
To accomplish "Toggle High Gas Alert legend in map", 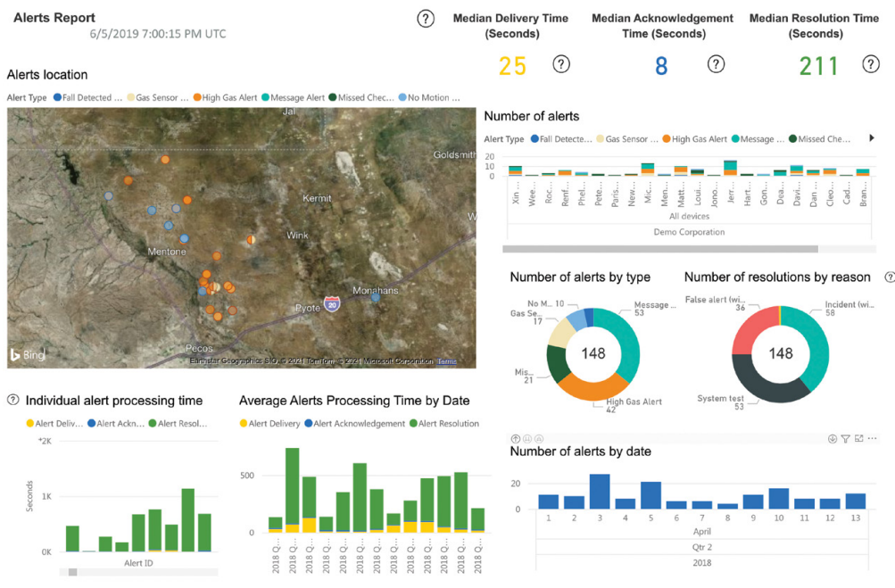I will point(229,97).
